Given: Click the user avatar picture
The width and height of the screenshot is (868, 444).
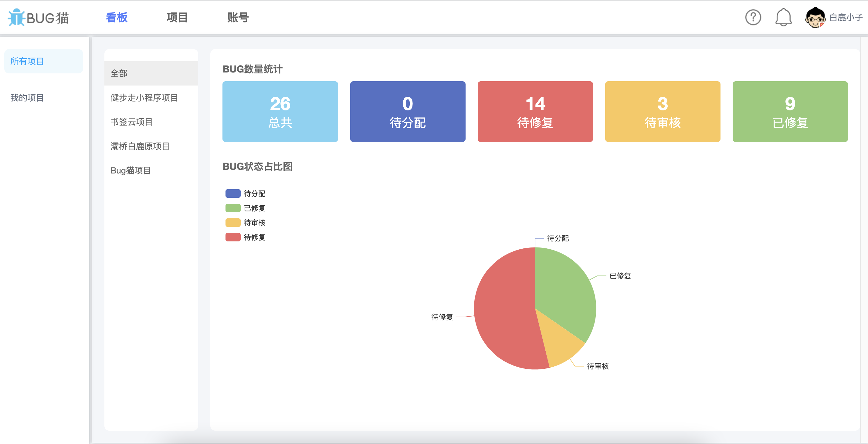Looking at the screenshot, I should click(815, 18).
